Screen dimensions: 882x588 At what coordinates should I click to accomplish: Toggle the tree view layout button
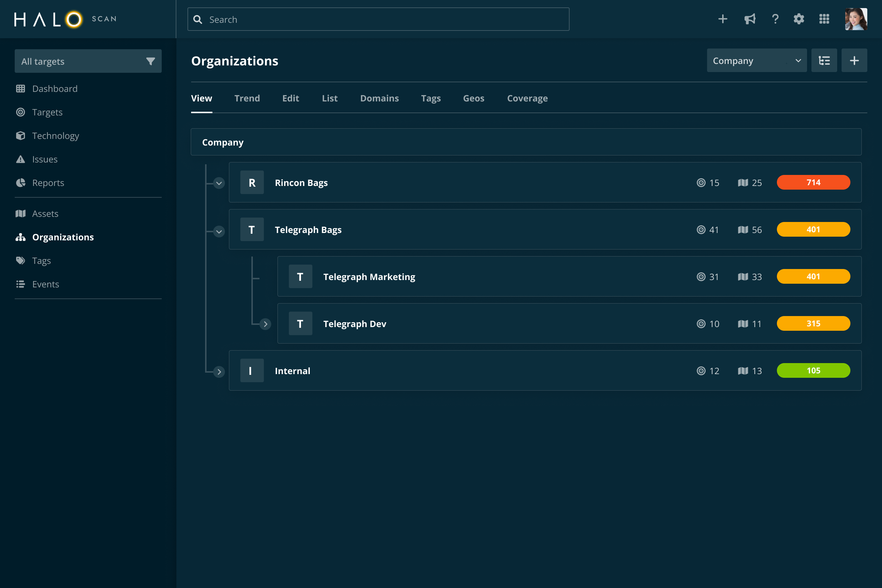[x=824, y=60]
